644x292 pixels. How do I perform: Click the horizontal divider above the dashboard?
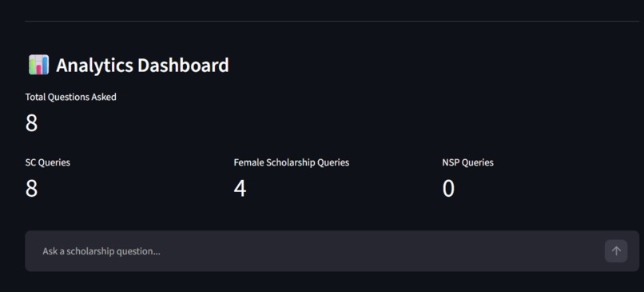[332, 21]
